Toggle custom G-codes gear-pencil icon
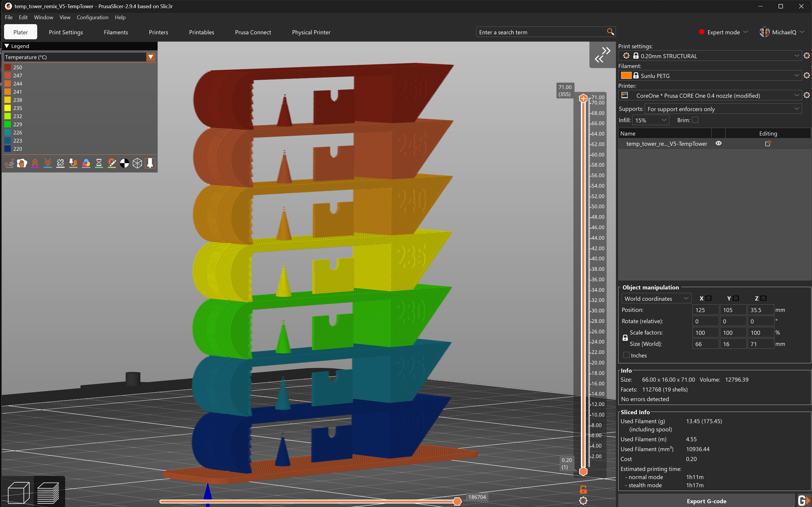Image resolution: width=812 pixels, height=507 pixels. [112, 163]
